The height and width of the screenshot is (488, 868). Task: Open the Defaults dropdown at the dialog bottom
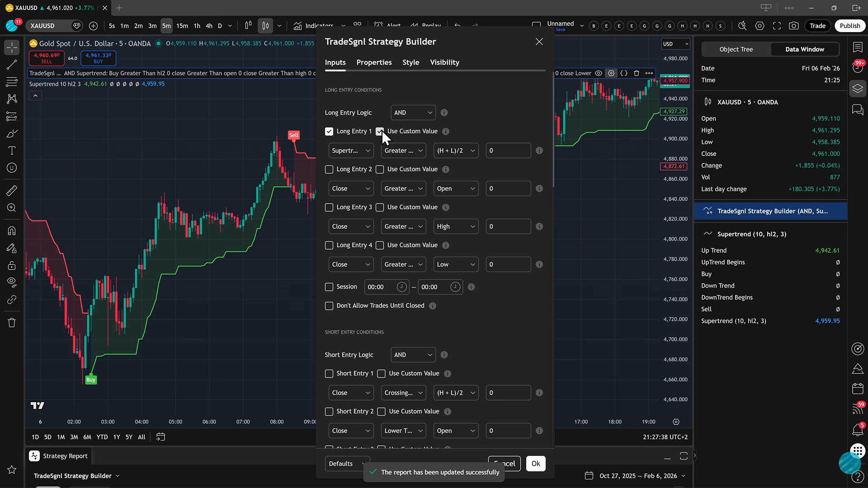[x=347, y=464]
